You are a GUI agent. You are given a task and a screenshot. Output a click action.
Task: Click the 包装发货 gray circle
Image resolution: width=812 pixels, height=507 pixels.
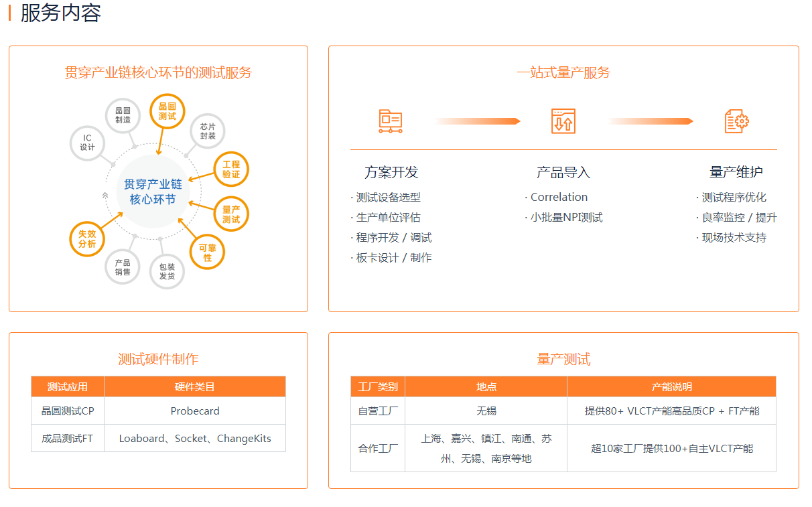click(x=167, y=271)
